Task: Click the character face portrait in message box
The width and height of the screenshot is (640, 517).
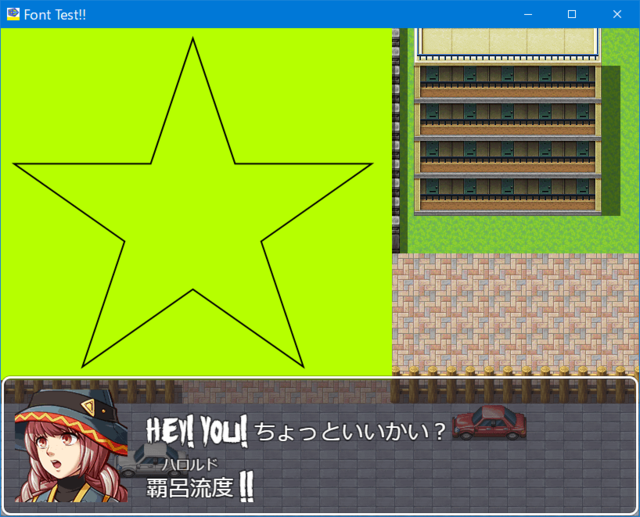Action: click(71, 445)
